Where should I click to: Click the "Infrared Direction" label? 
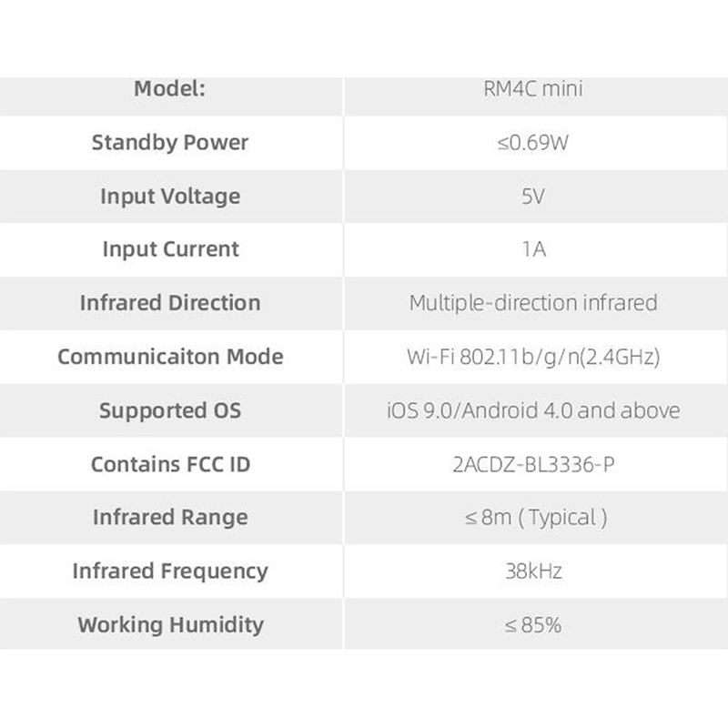pos(170,303)
